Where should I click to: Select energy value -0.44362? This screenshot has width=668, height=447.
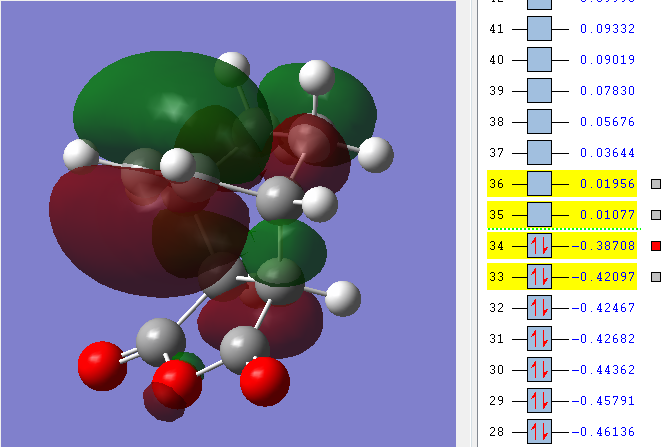(603, 370)
